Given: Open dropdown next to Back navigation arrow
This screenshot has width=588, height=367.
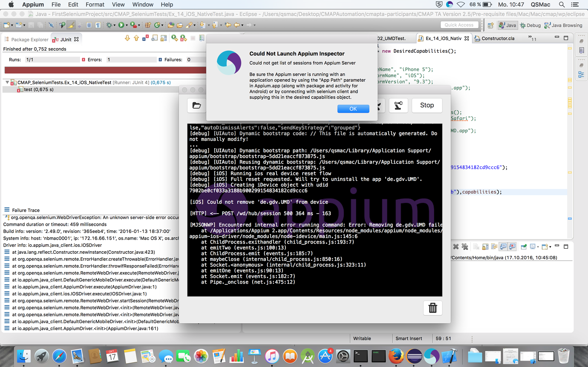Looking at the screenshot, I should (x=242, y=25).
